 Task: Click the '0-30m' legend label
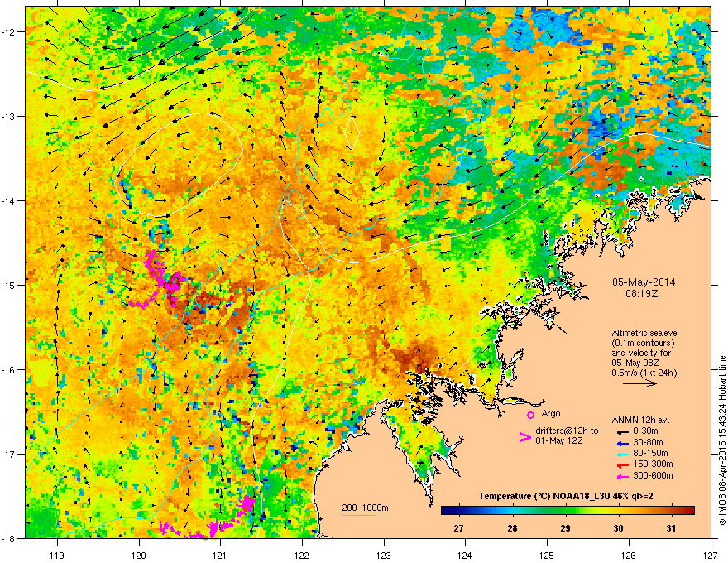pyautogui.click(x=645, y=431)
